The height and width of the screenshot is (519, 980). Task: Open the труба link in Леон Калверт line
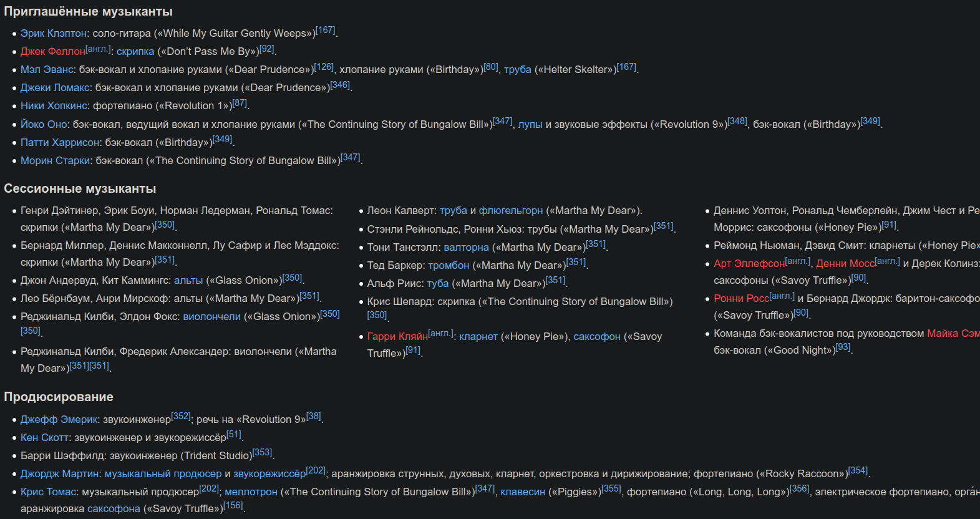(454, 210)
